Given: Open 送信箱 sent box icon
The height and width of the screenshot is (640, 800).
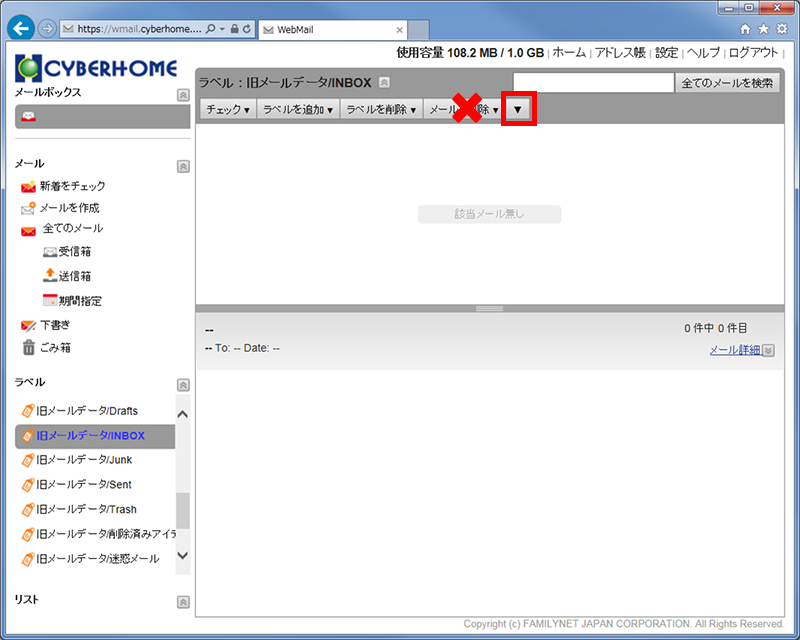Looking at the screenshot, I should click(50, 276).
